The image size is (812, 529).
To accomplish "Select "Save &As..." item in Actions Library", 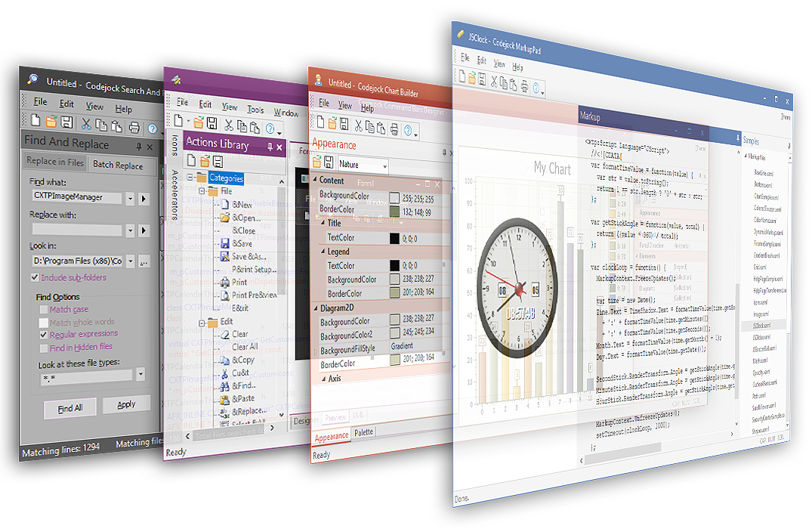I will pos(249,256).
